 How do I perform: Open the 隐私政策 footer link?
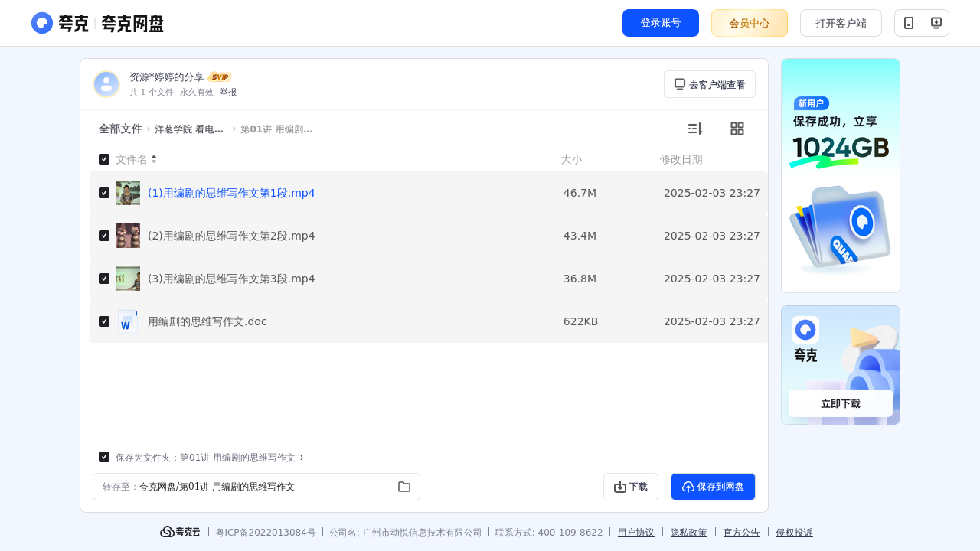689,533
